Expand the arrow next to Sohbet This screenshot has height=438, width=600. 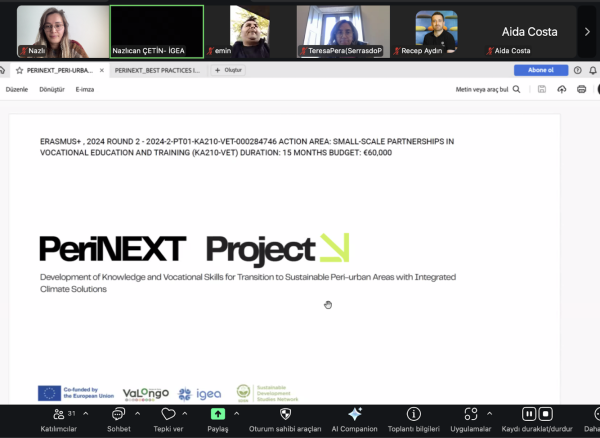[x=137, y=413]
